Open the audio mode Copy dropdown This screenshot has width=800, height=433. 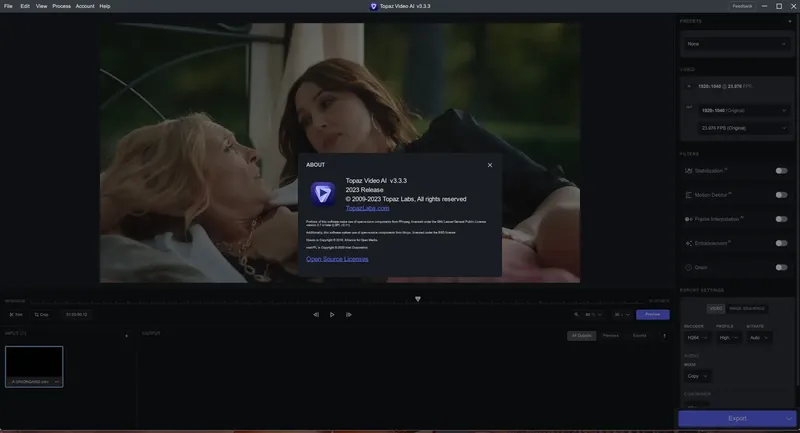(697, 376)
